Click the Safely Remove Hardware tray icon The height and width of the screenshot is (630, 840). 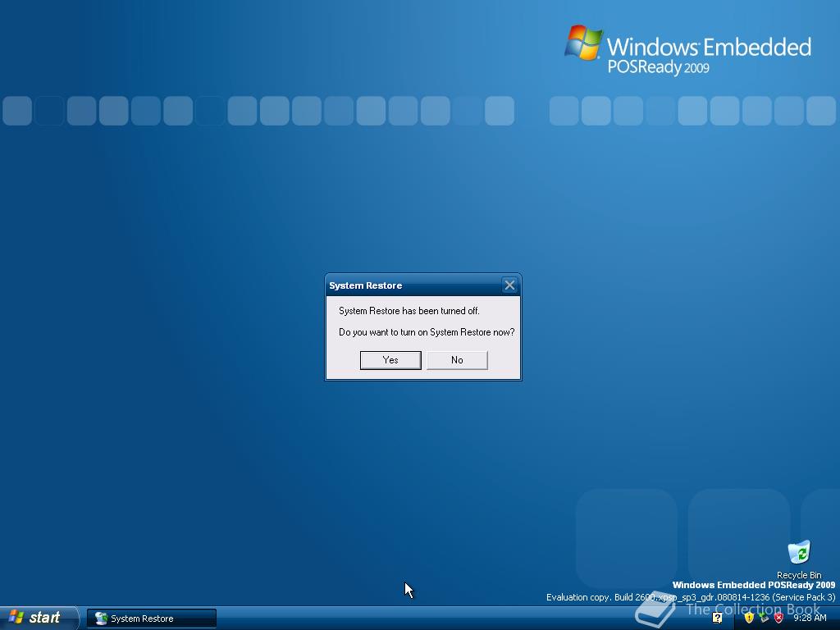764,618
